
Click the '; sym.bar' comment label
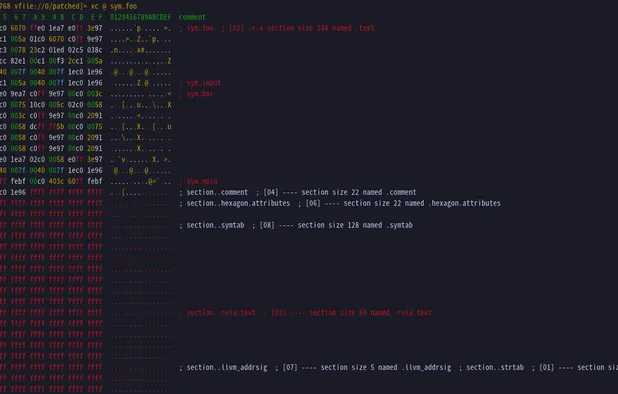click(196, 94)
